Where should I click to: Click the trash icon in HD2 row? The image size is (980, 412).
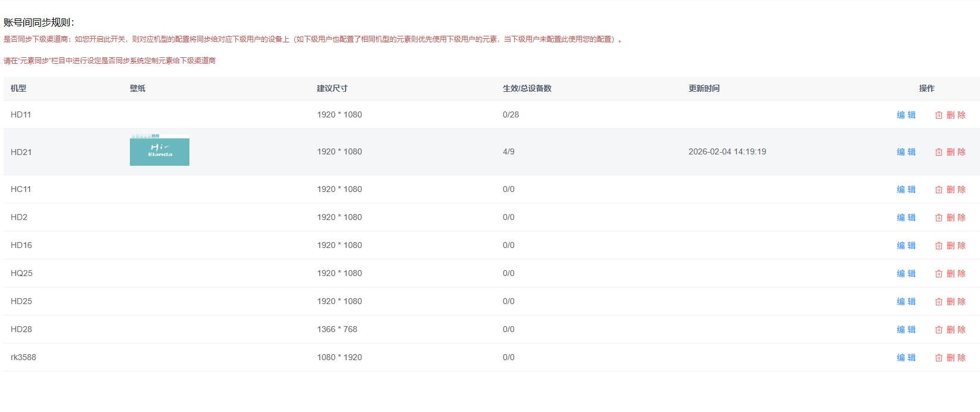coord(939,218)
